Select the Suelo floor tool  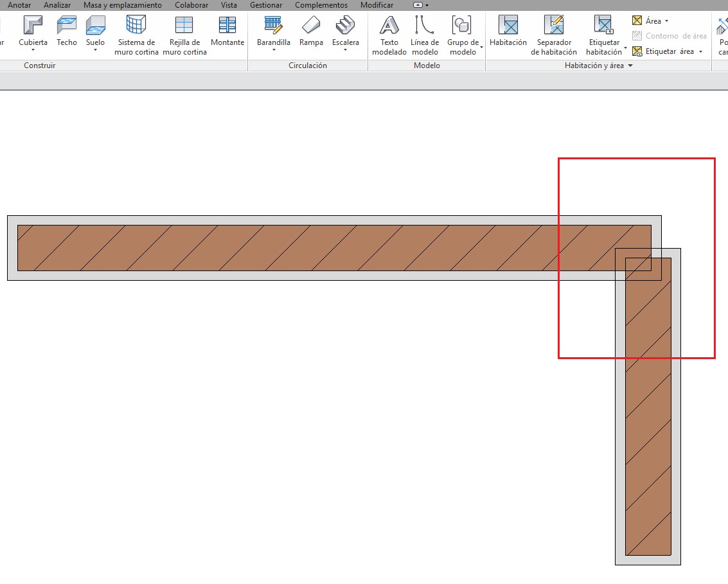coord(95,32)
